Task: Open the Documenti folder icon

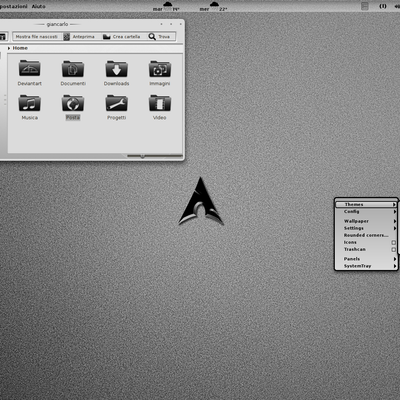Action: point(73,69)
